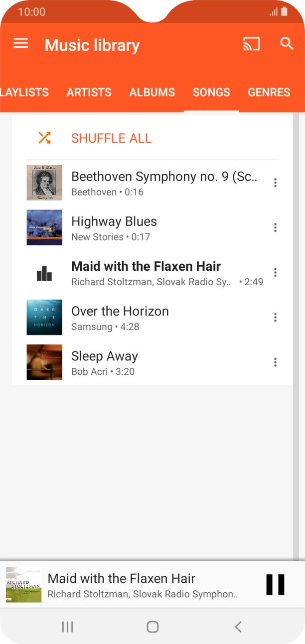This screenshot has height=644, width=305.
Task: Tap the album art for Highway Blues
Action: click(x=44, y=227)
